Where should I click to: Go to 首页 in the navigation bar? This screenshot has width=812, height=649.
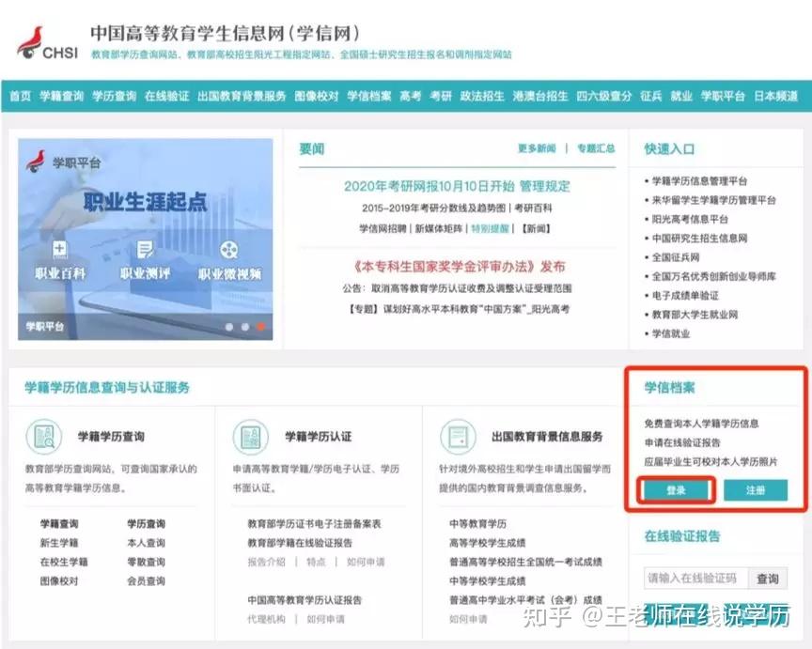20,96
